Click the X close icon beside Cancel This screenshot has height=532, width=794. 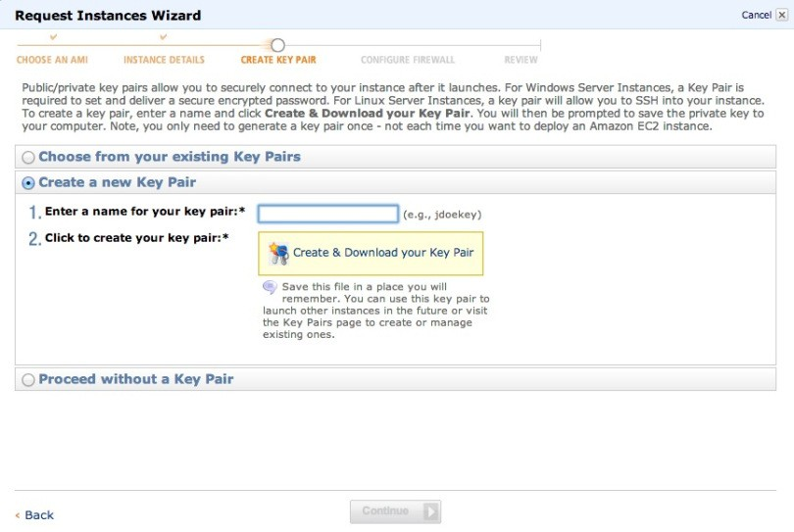(x=782, y=15)
